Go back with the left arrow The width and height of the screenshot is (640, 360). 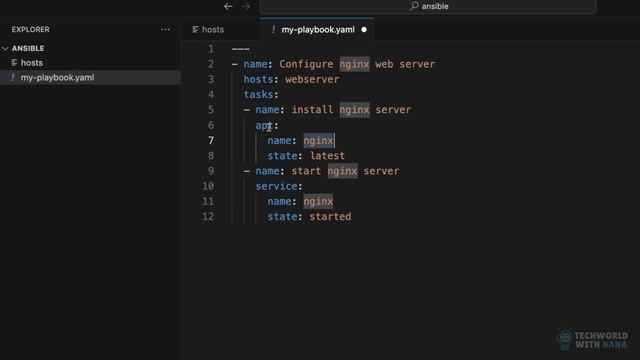click(x=228, y=6)
